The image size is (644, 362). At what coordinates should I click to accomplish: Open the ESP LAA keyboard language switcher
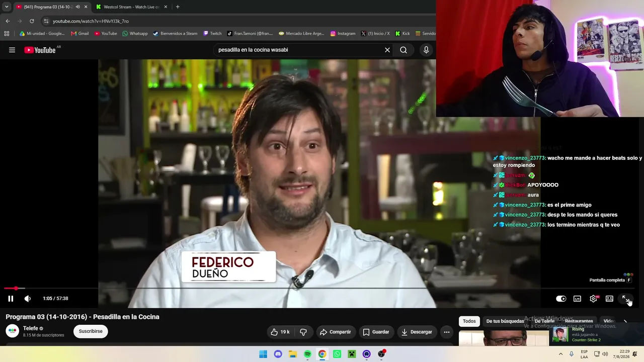(x=584, y=354)
